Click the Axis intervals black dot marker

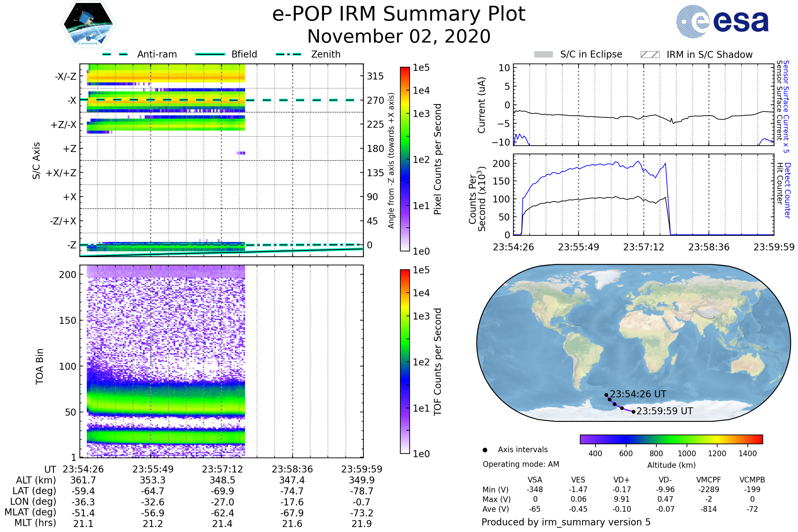485,450
